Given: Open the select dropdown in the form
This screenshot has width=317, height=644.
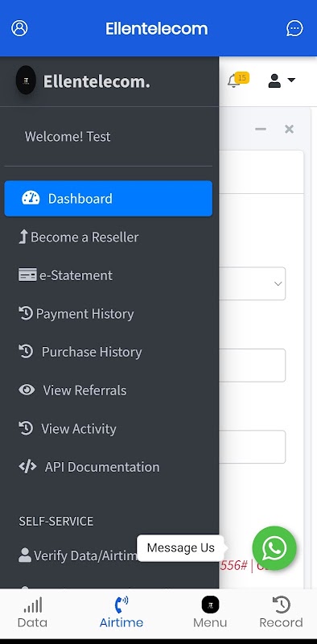Looking at the screenshot, I should point(252,283).
